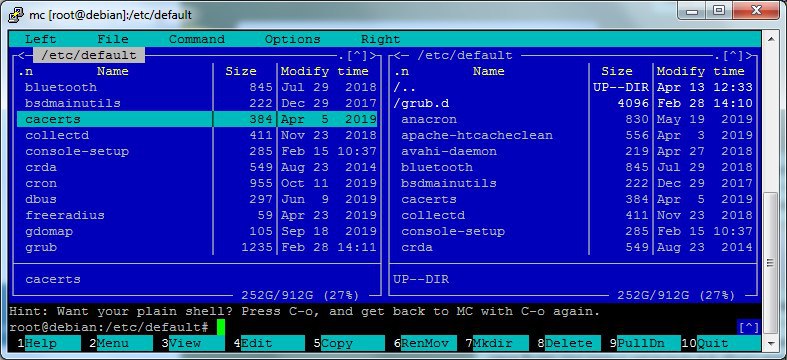
Task: Click 10Quit function key button
Action: click(721, 343)
